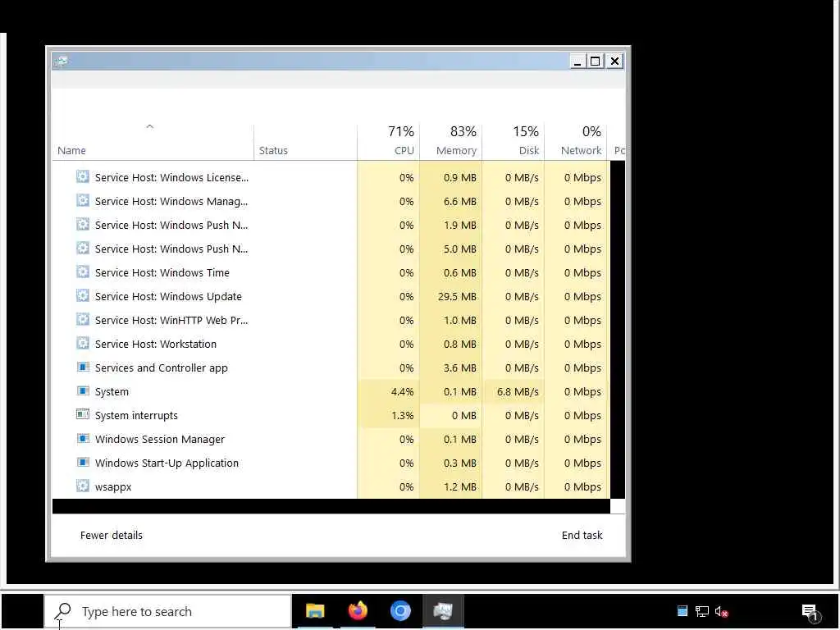Screen dimensions: 840x630
Task: Click the Service Host: Workstation gear icon
Action: [83, 343]
